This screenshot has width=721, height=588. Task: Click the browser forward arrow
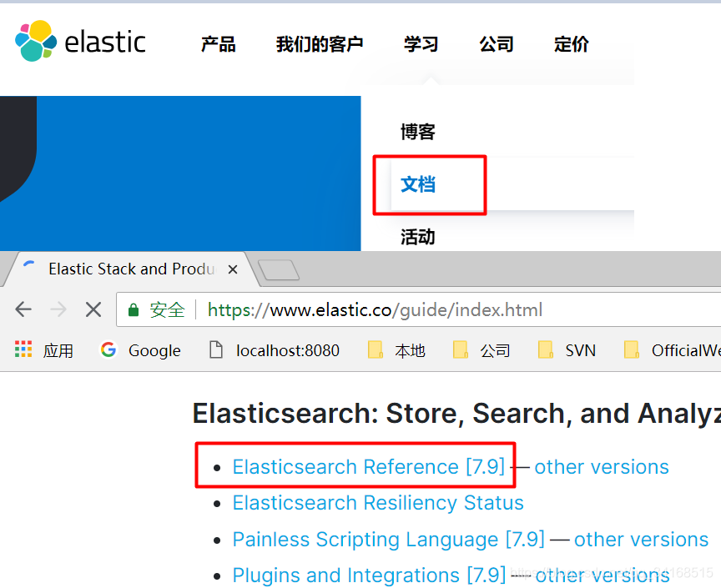click(x=58, y=309)
